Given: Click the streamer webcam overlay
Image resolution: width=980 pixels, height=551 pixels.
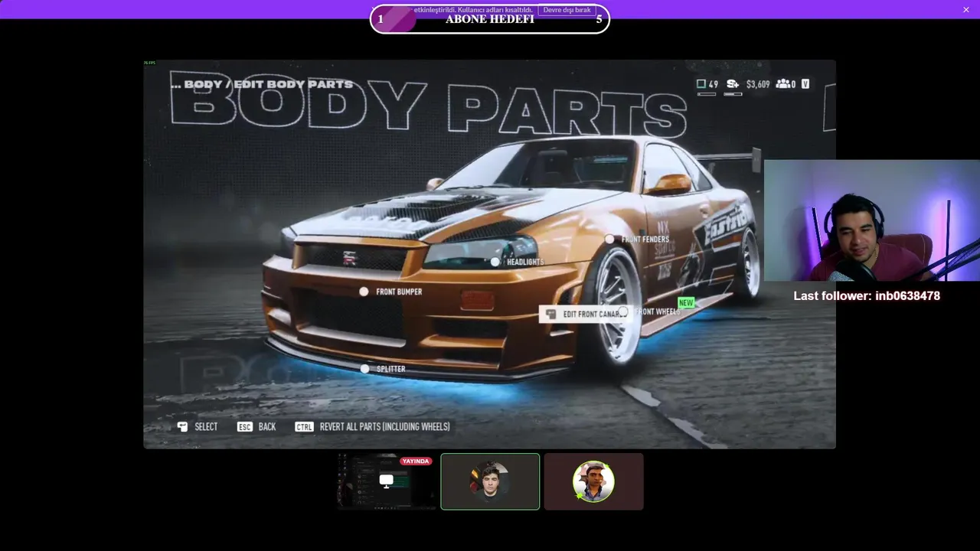Looking at the screenshot, I should tap(872, 220).
